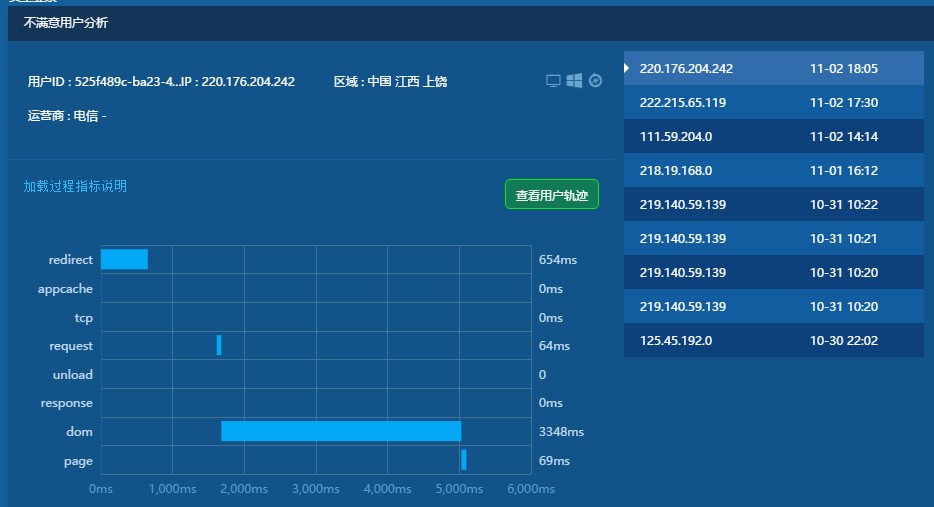
Task: Click the arrow marker beside 220.176.204.242
Action: (627, 68)
